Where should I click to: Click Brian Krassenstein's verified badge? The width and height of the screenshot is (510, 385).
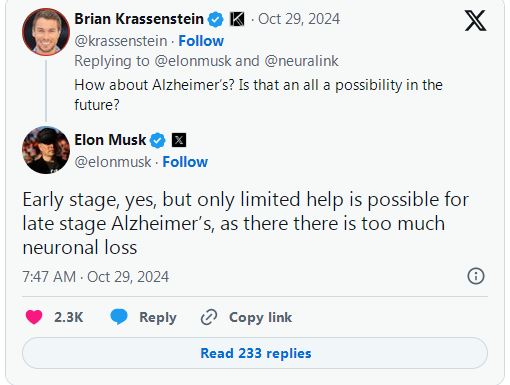click(216, 19)
